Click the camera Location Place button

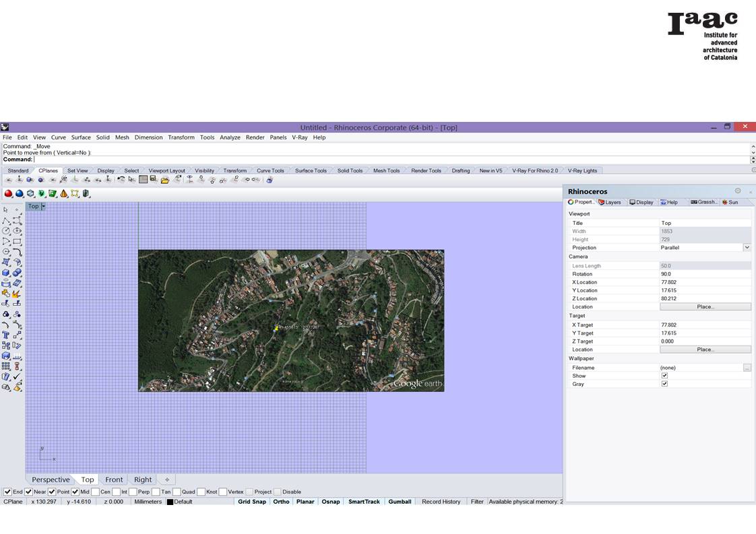pos(705,306)
